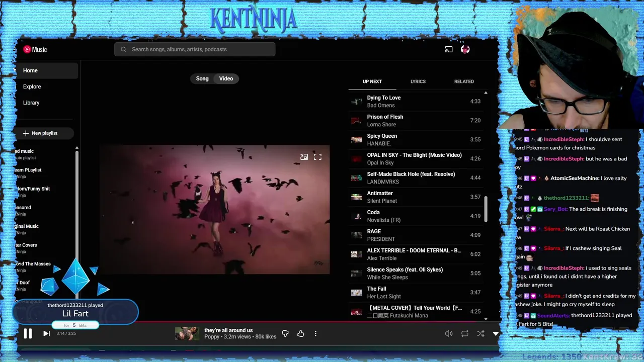
Task: Play RAGE by PRESIDENT
Action: click(416, 235)
